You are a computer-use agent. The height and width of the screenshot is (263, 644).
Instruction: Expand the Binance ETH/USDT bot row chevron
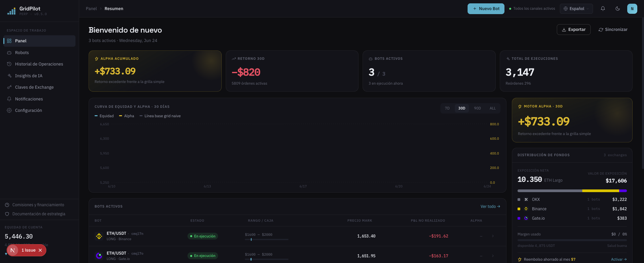click(x=493, y=236)
